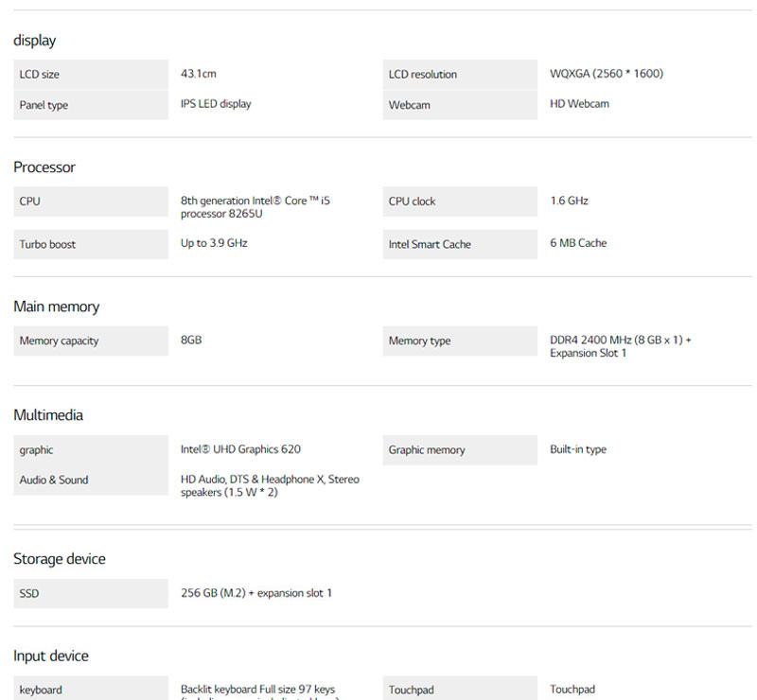The height and width of the screenshot is (700, 757).
Task: Click the "Input device" section heading
Action: pyautogui.click(x=50, y=656)
